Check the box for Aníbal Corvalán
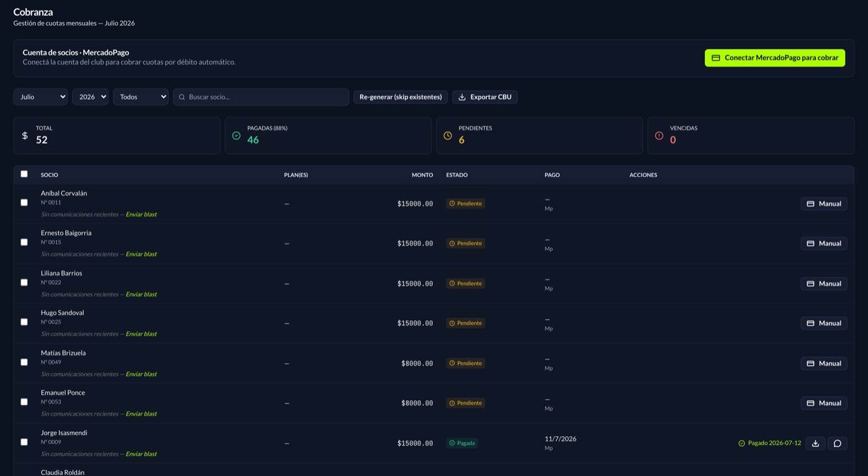 click(24, 203)
